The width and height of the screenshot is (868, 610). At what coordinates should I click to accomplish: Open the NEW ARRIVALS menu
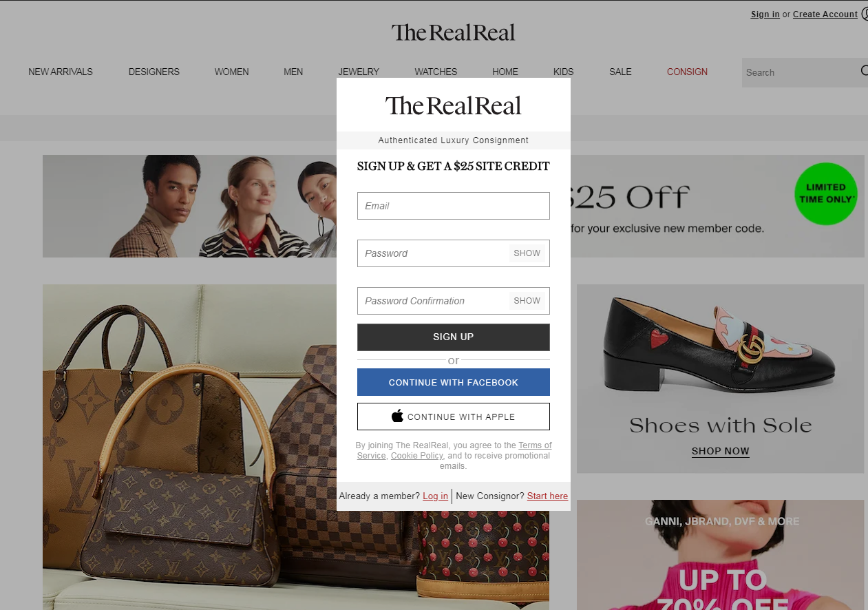coord(61,72)
